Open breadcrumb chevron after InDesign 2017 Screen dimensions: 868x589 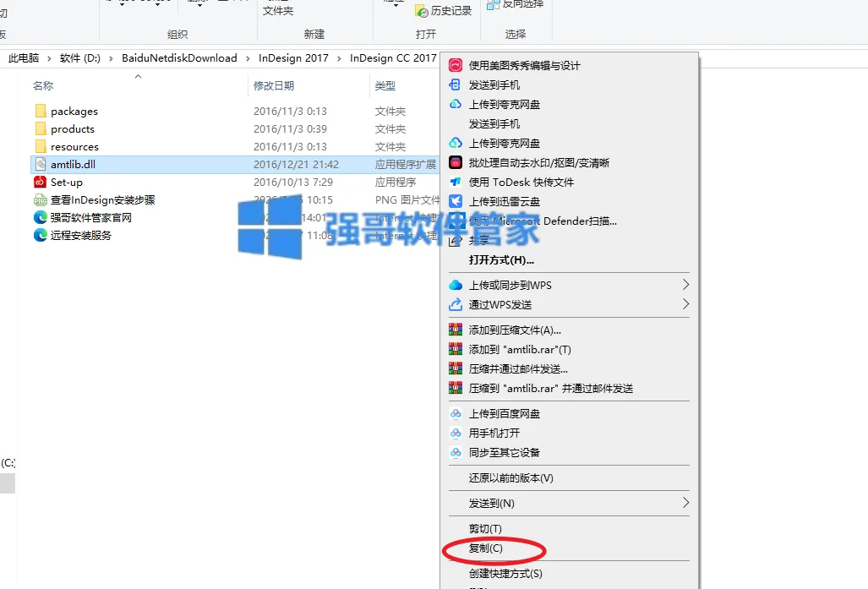coord(339,58)
